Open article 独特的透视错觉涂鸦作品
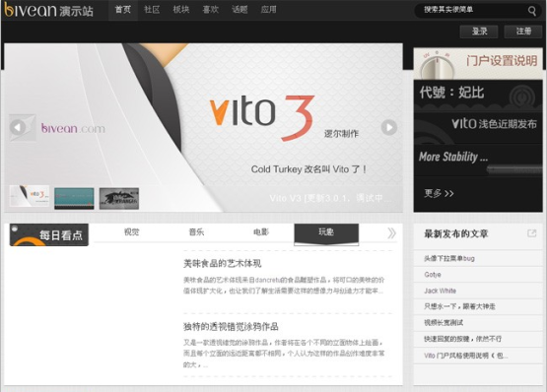This screenshot has height=392, width=547. tap(231, 327)
